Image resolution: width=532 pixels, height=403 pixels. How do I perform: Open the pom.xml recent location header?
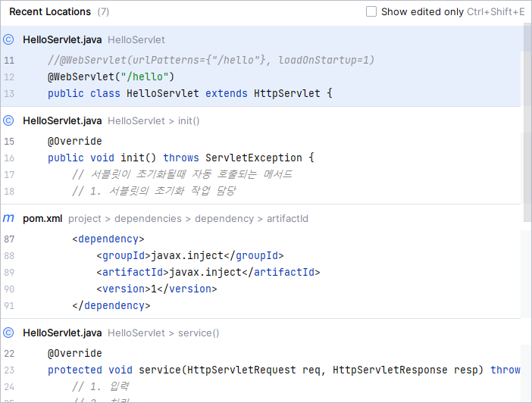tap(261, 218)
